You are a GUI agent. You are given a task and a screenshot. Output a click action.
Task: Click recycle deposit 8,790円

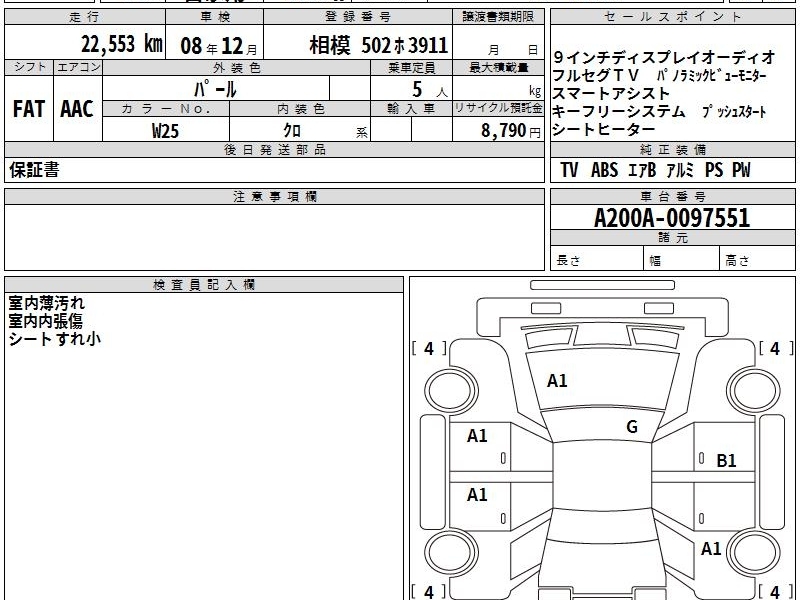pos(511,131)
